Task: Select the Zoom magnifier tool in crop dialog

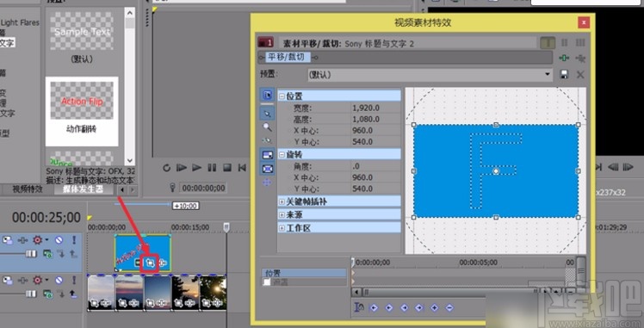Action: (268, 127)
